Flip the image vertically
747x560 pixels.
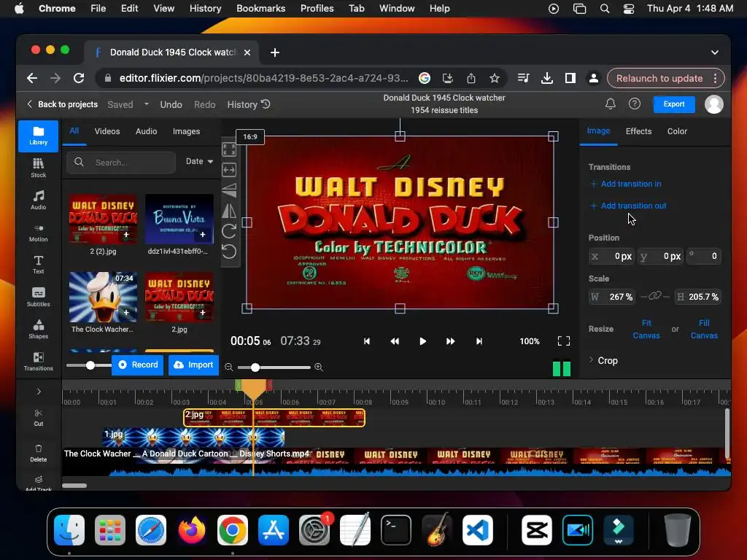pyautogui.click(x=229, y=190)
